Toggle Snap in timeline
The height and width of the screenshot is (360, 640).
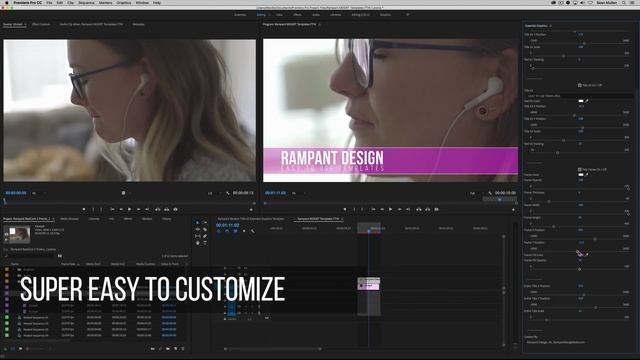227,231
